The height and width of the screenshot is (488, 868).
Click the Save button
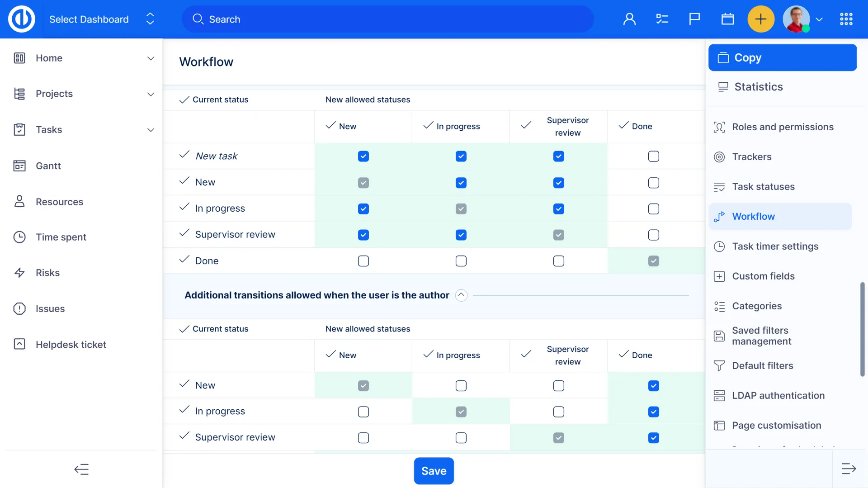(x=434, y=471)
